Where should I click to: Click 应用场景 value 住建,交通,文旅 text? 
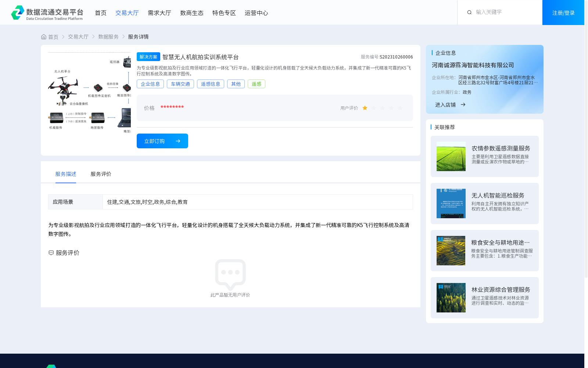click(147, 202)
